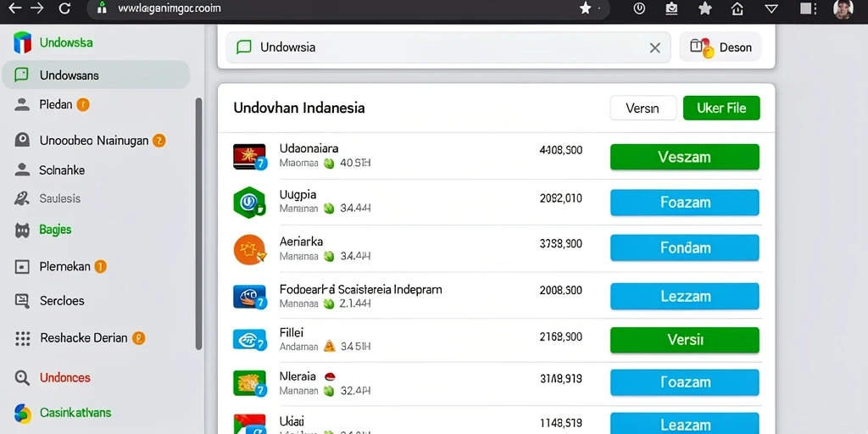Click the Deson button
Image resolution: width=868 pixels, height=434 pixels.
tap(721, 47)
